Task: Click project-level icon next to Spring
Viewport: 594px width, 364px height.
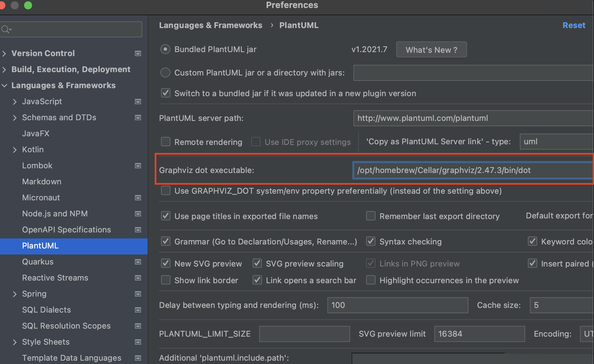Action: (x=138, y=294)
